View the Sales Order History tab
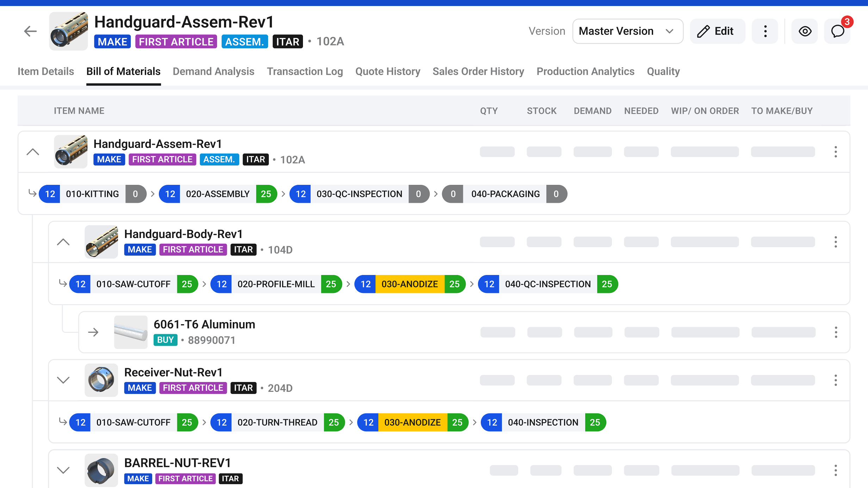 point(478,71)
